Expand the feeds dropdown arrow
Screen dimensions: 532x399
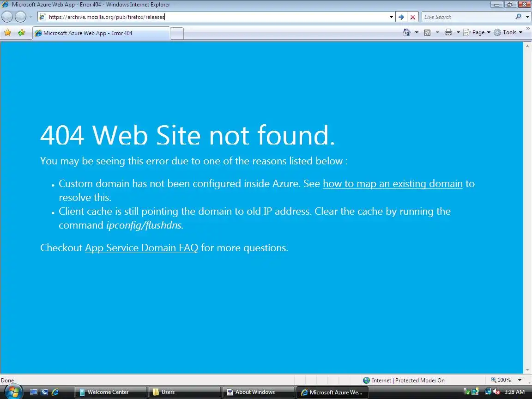(x=437, y=33)
